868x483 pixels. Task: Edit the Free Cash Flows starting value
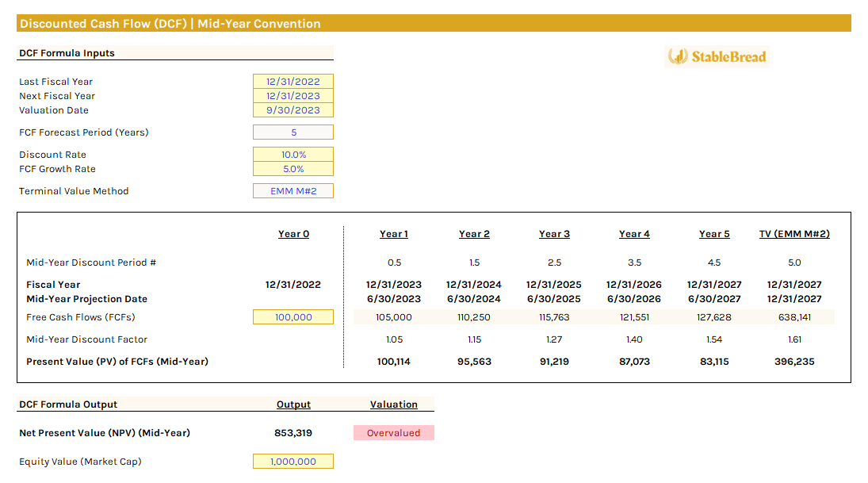coord(293,316)
